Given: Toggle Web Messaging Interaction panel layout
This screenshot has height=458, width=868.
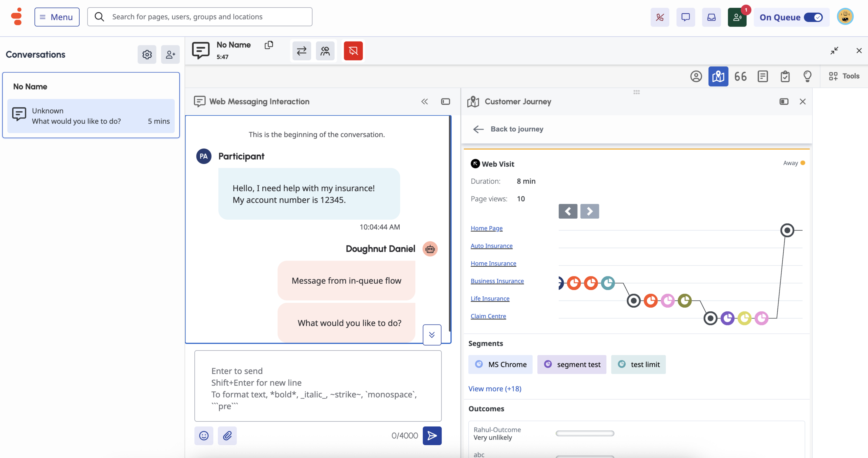Looking at the screenshot, I should pos(445,101).
